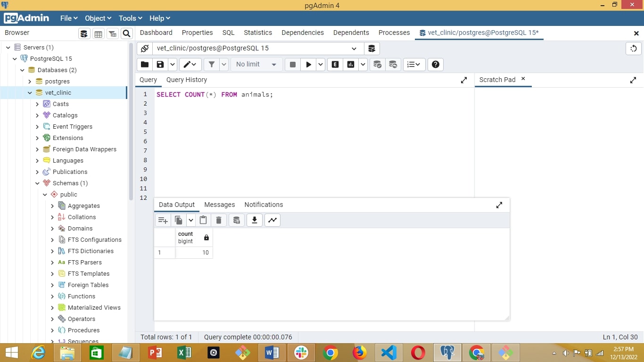Close the Scratch Pad tab
This screenshot has width=644, height=362.
(523, 79)
